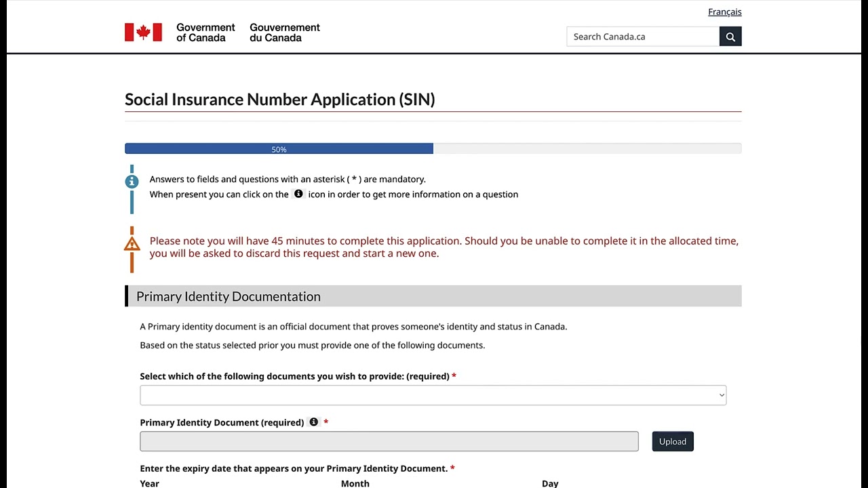The height and width of the screenshot is (488, 868).
Task: Click the Primary Identity Documentation section header
Action: [433, 296]
